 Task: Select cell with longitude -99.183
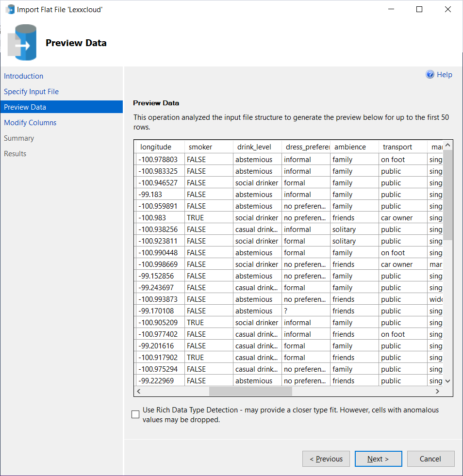[x=160, y=194]
